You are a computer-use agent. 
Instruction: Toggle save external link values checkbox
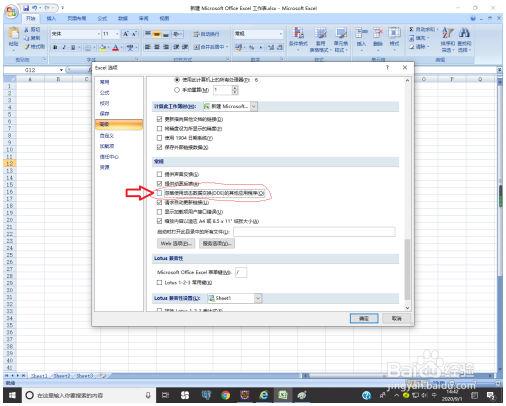(x=159, y=147)
